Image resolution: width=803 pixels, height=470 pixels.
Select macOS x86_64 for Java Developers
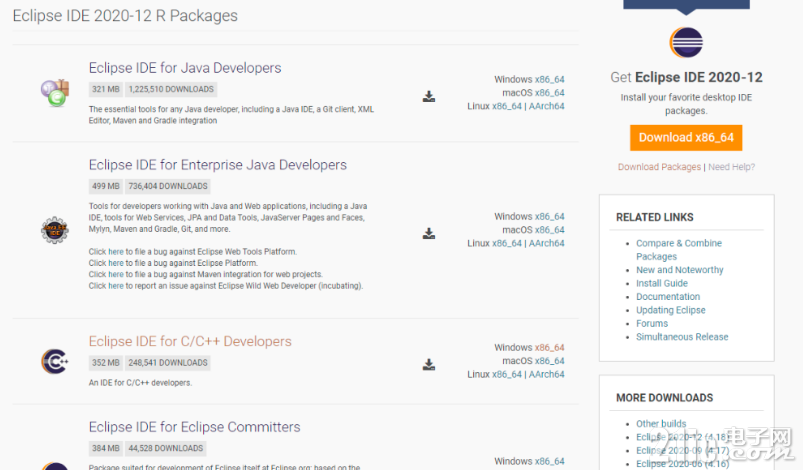click(x=550, y=93)
